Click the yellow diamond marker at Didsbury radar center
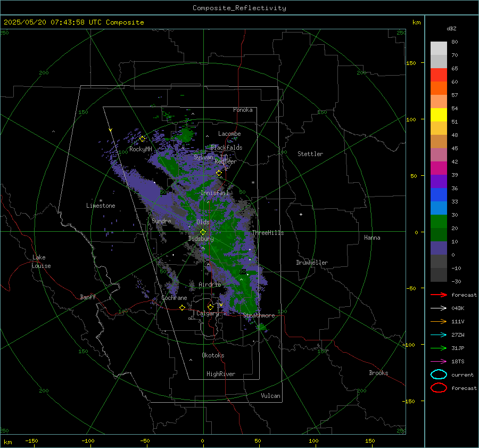This screenshot has width=479, height=448. pos(203,232)
